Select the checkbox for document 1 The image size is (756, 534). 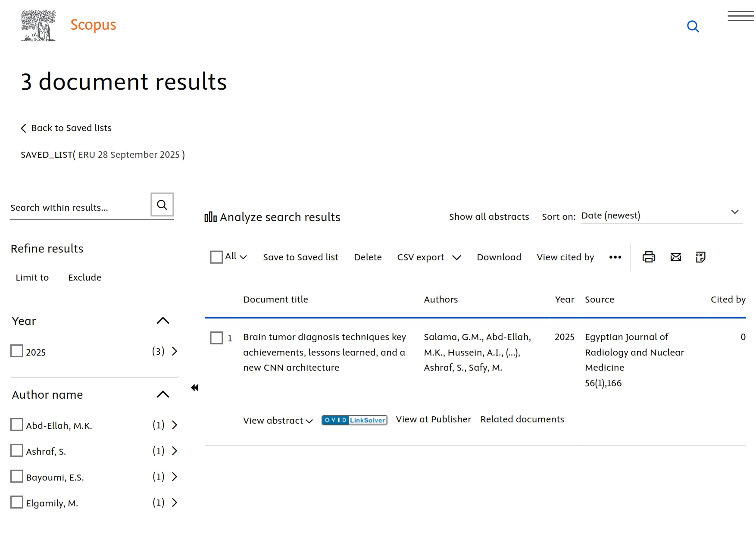pos(216,338)
